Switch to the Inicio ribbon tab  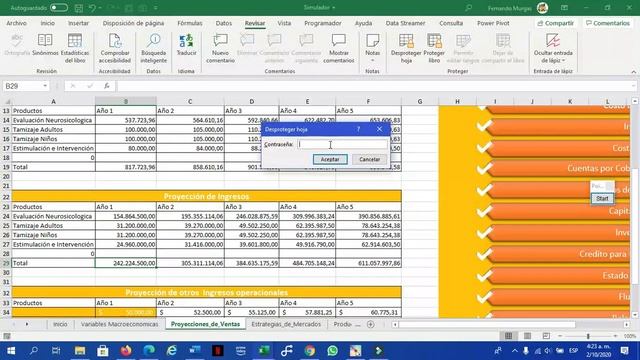(x=47, y=23)
